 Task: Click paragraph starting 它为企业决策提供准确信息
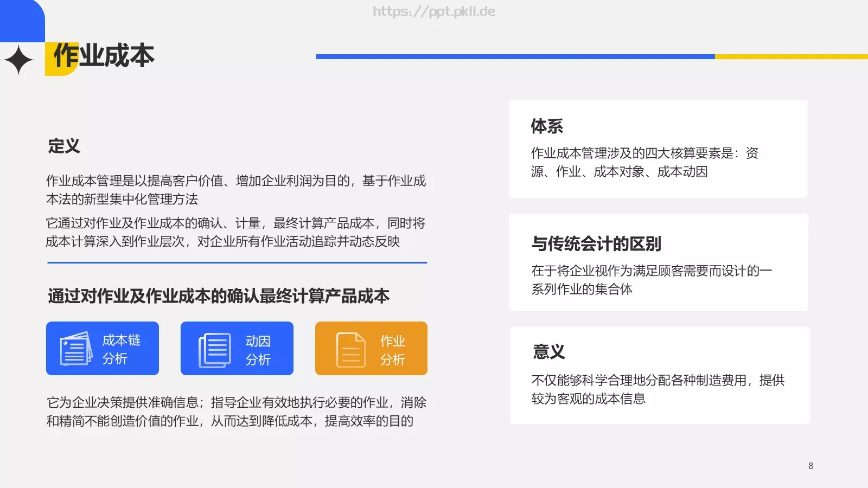click(x=237, y=412)
